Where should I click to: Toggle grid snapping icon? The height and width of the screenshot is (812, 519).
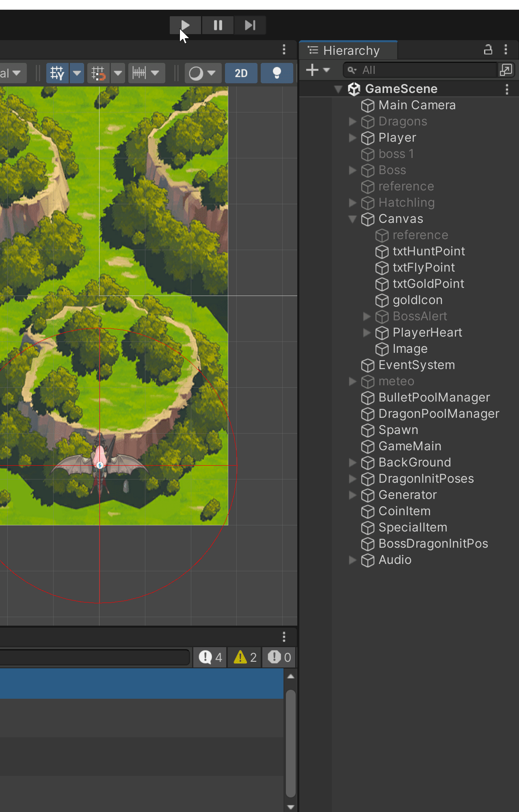[x=98, y=73]
